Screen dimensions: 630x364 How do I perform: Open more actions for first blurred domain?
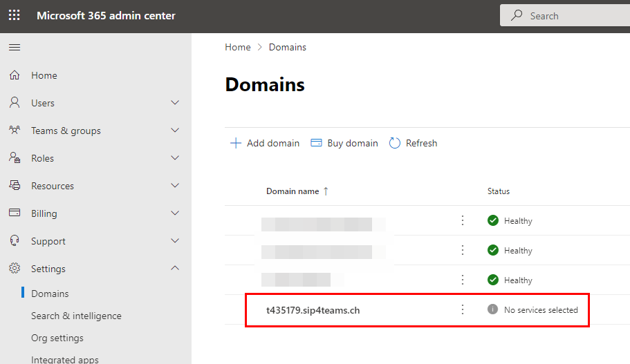coord(463,220)
